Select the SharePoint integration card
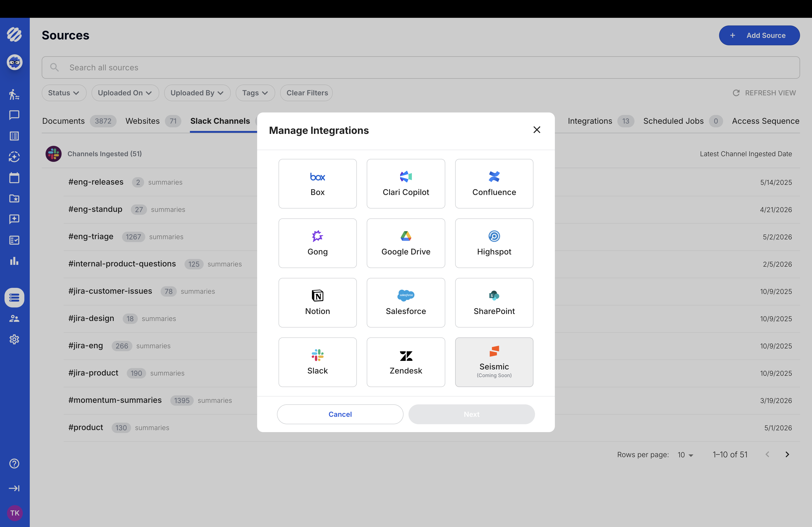 494,303
